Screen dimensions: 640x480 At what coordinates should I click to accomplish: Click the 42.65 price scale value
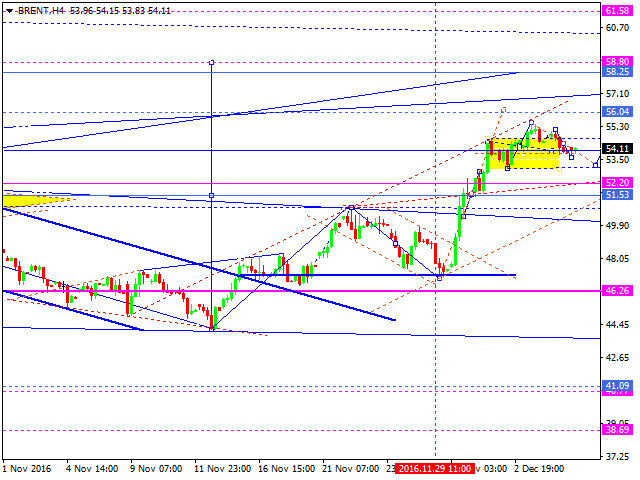click(617, 358)
